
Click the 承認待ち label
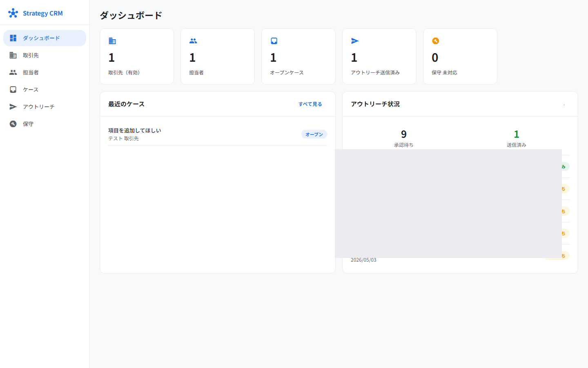point(404,145)
